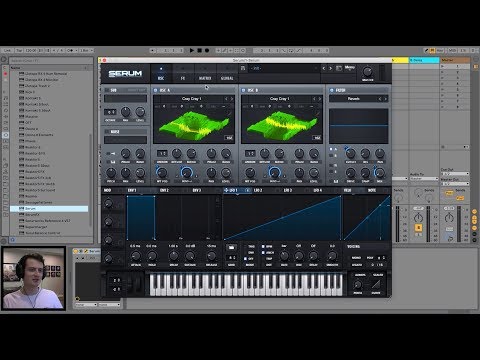Click the Serum Master volume knob
Screen dimensions: 480x360
367,71
